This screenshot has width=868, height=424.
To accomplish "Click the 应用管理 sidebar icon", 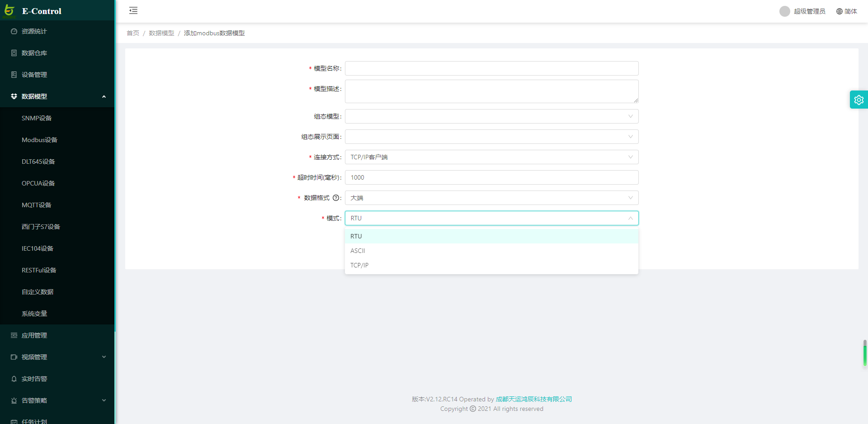I will [14, 335].
